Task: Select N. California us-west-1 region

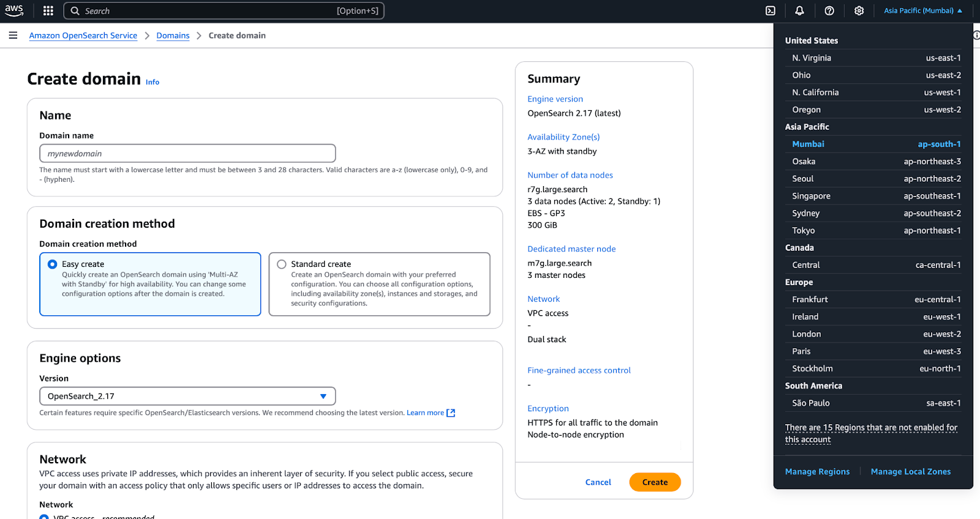Action: tap(876, 92)
